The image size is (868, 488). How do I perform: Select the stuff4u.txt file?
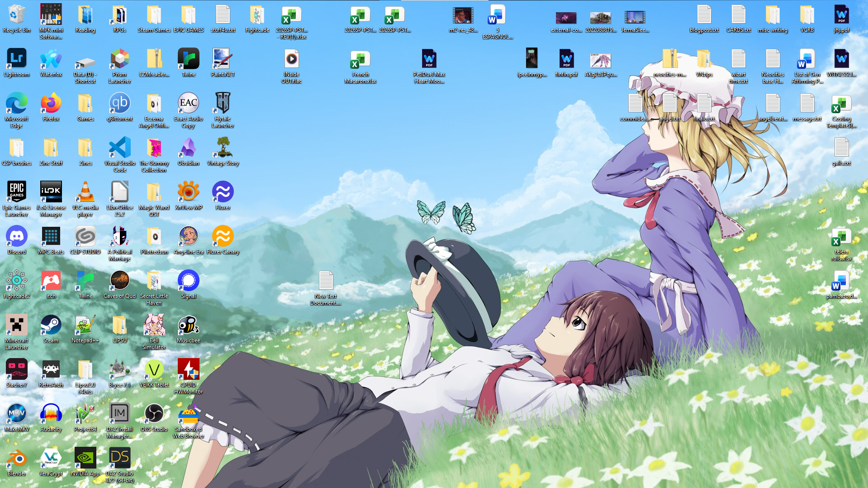tap(223, 19)
